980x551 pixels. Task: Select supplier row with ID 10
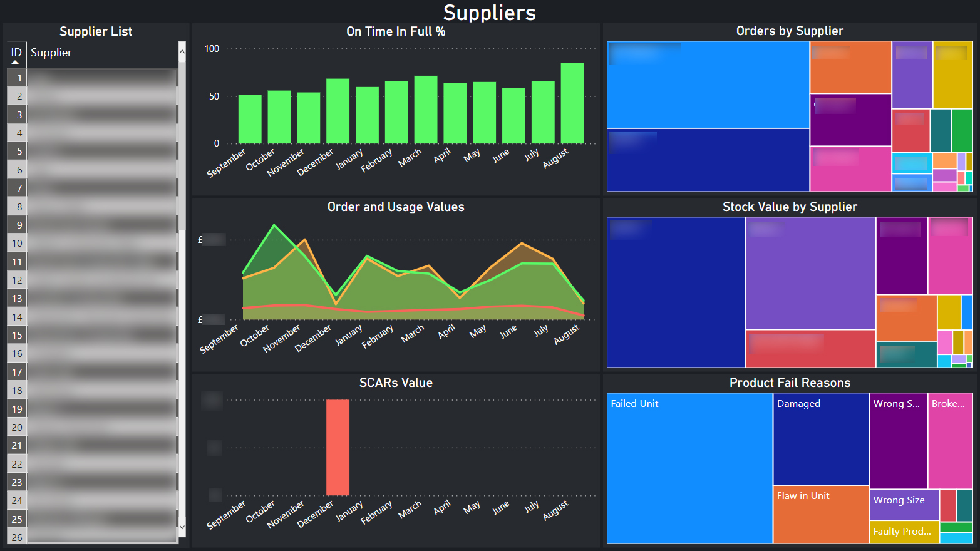tap(93, 243)
